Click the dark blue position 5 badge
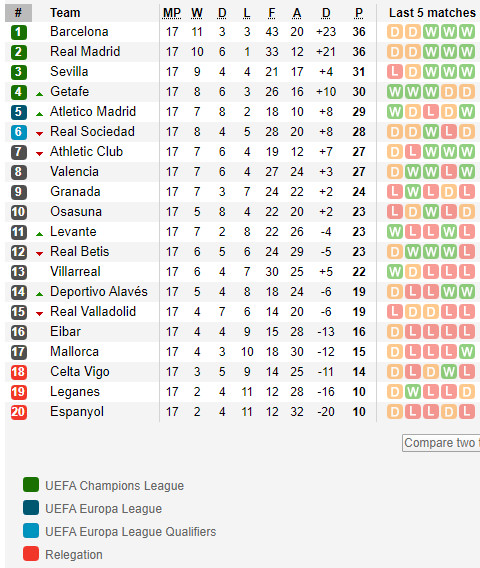Viewport: 480px width, 568px height. [x=18, y=112]
